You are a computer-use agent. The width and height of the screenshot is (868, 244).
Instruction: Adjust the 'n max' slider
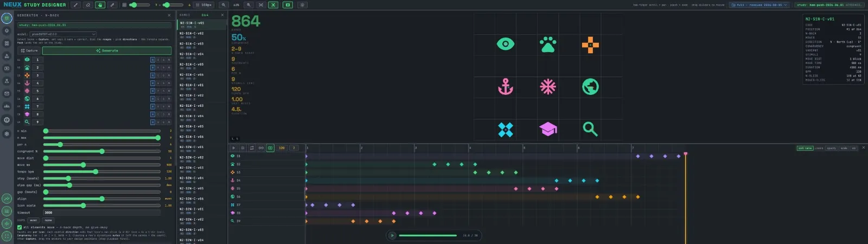coord(102,138)
